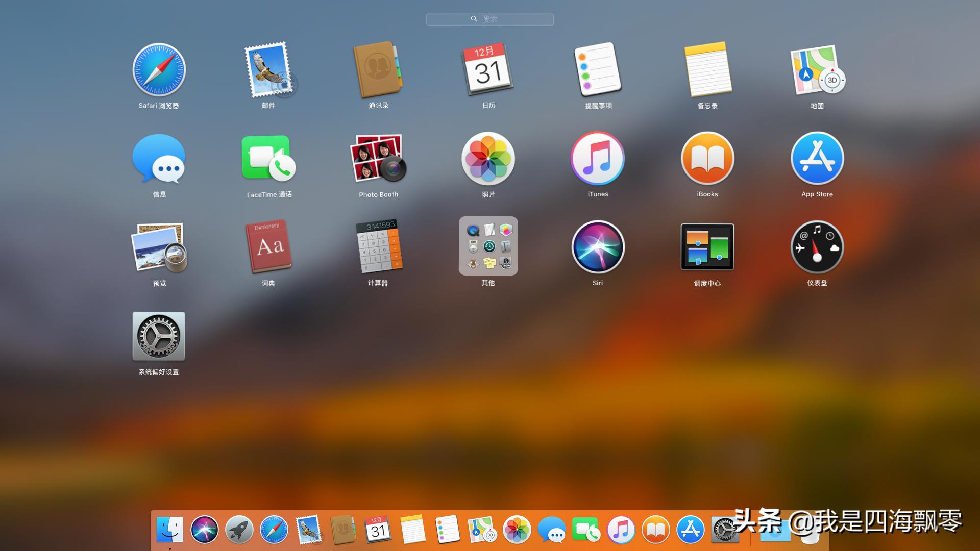Open System Preferences (系统偏好设置) in grid
Image resolution: width=980 pixels, height=551 pixels.
[159, 336]
